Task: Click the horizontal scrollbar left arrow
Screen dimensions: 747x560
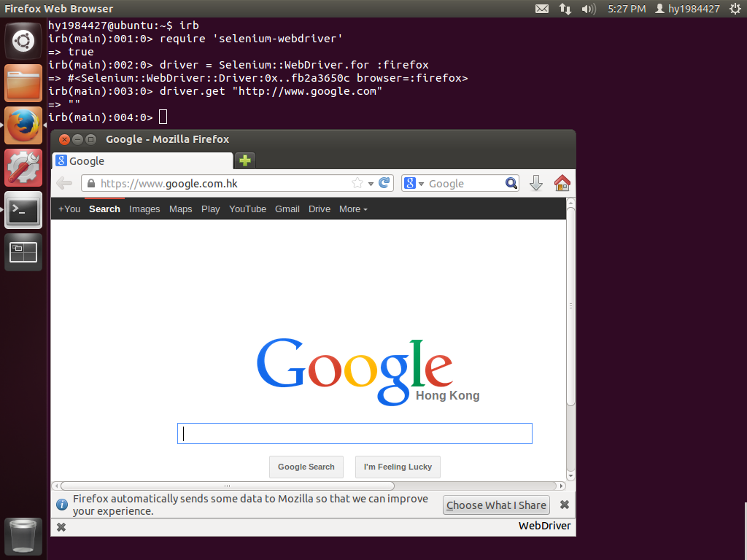Action: click(56, 486)
